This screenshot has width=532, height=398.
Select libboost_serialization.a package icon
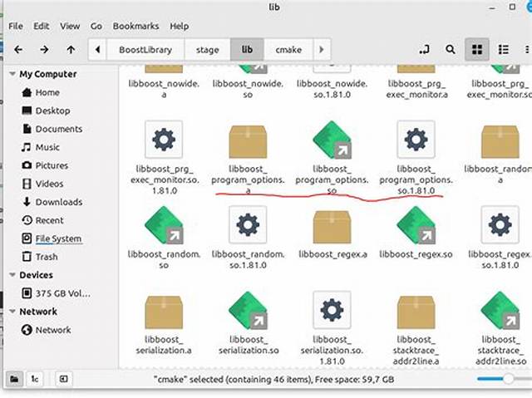pos(164,312)
